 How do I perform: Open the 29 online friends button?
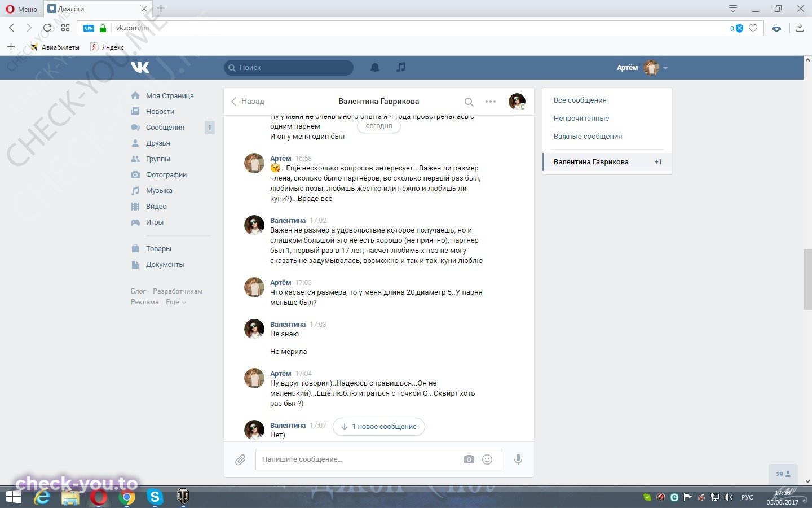[783, 474]
